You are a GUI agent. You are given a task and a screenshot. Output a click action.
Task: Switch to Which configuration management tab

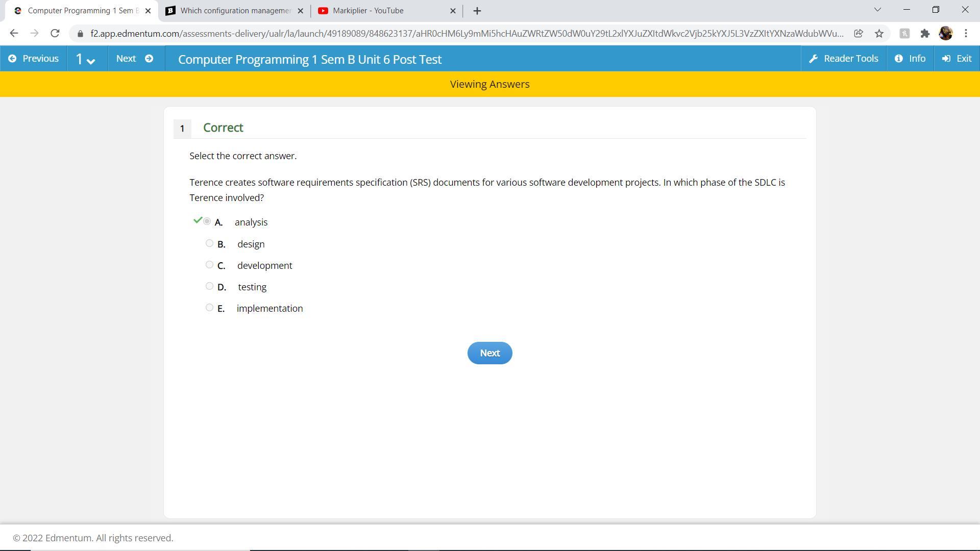(235, 11)
